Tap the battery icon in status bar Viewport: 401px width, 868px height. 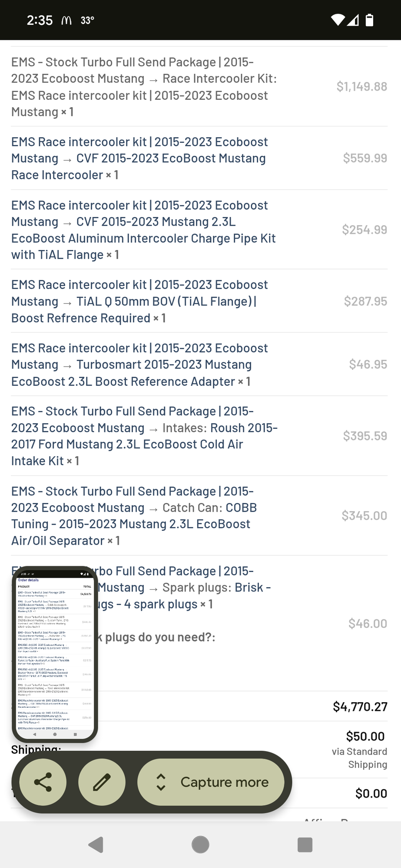click(369, 20)
